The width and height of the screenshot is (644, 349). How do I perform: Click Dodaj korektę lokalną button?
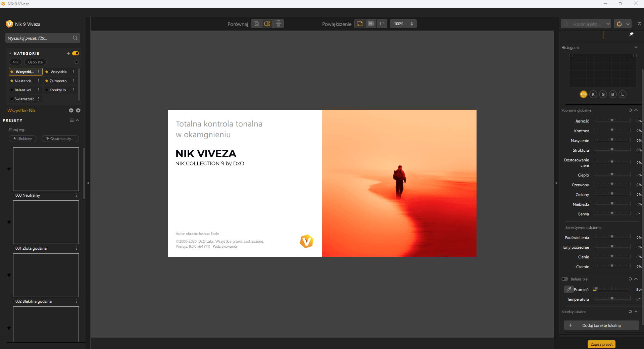tap(601, 325)
